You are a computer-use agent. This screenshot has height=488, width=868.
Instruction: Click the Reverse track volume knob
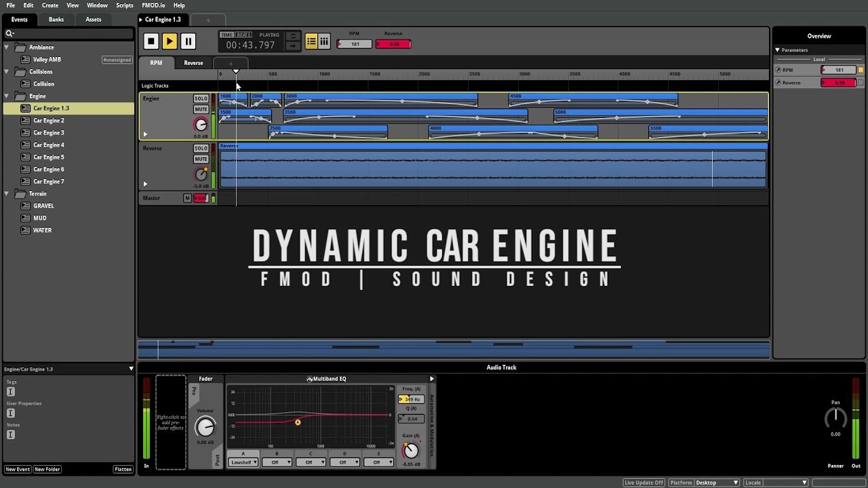200,174
